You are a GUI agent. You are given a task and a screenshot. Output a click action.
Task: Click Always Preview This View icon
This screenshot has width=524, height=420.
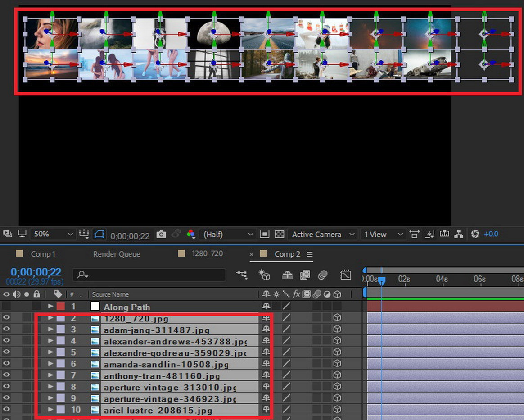click(7, 234)
